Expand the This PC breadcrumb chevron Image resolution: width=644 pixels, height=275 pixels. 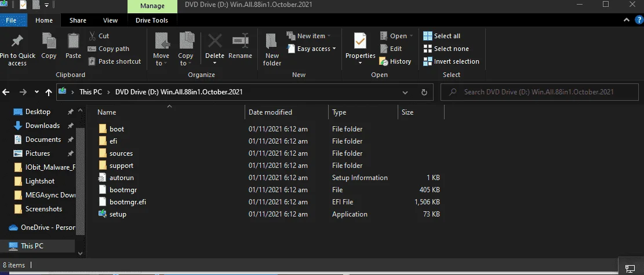[x=109, y=92]
